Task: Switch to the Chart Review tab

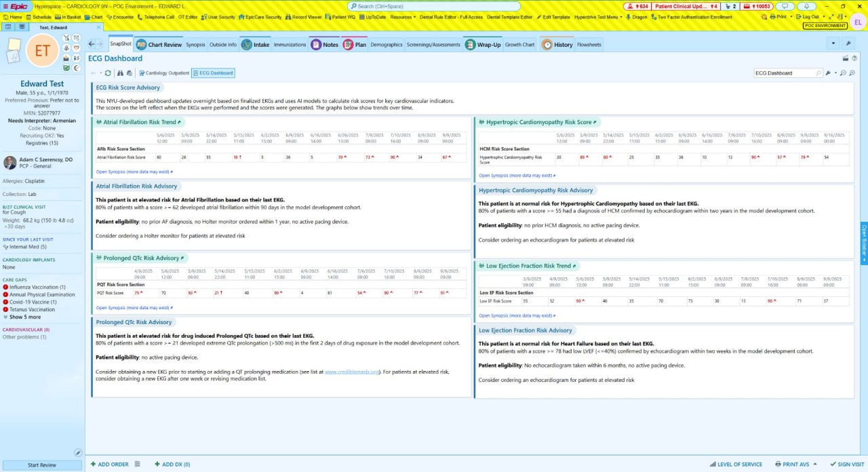Action: (159, 45)
